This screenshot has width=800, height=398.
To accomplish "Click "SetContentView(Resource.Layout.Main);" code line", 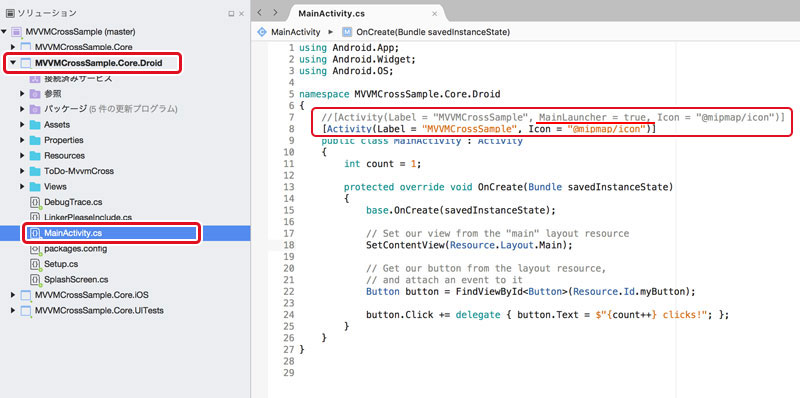I will coord(469,245).
